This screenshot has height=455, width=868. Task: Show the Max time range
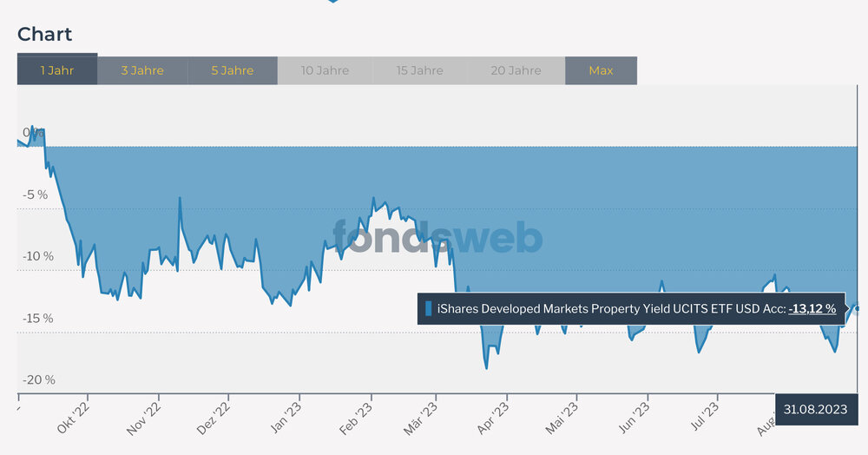pos(601,70)
